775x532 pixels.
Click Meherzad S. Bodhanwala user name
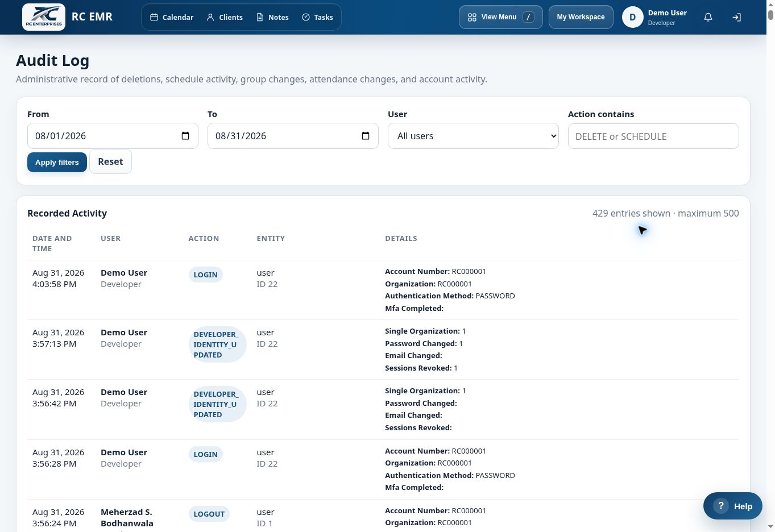tap(127, 518)
